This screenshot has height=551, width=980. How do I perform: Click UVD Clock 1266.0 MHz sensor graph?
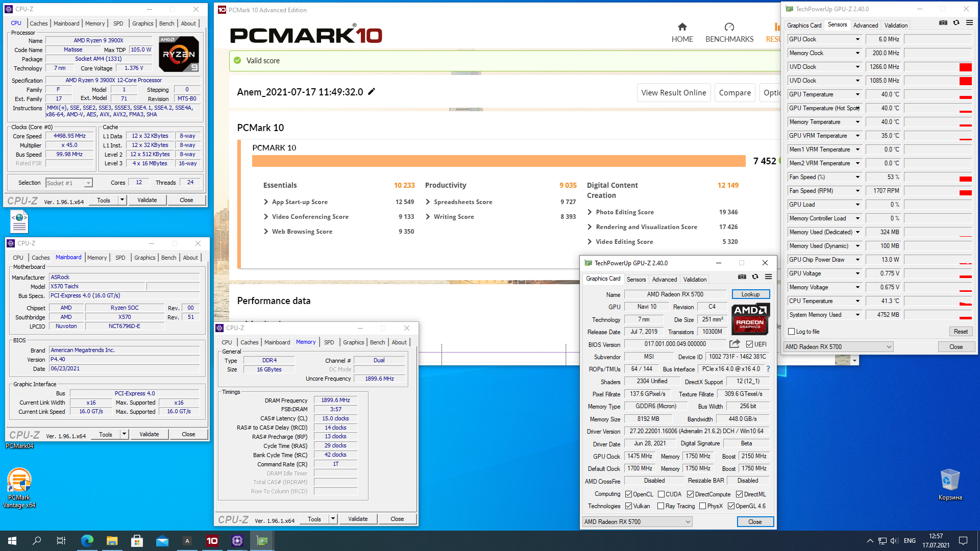[x=938, y=67]
